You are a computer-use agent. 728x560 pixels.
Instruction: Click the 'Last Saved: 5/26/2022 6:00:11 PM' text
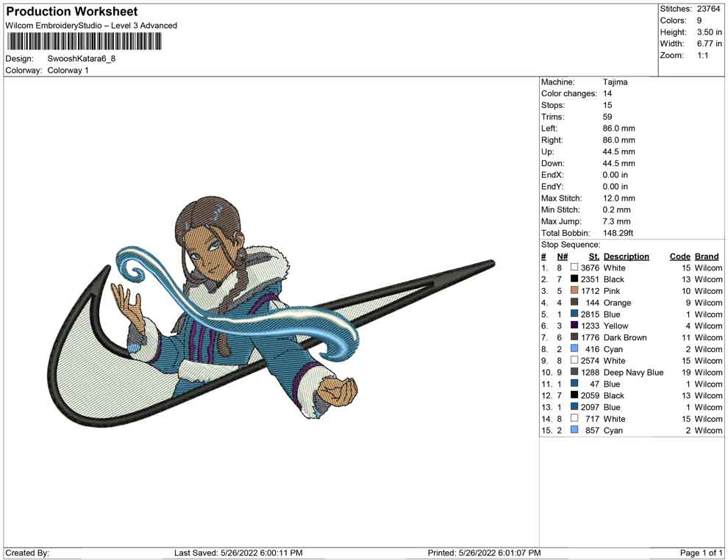238,553
